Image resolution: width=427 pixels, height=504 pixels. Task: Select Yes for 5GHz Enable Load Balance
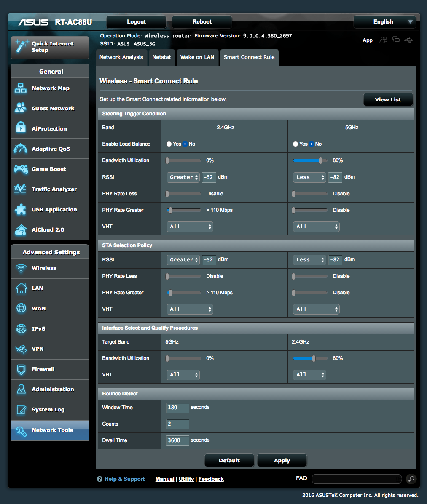tap(295, 144)
